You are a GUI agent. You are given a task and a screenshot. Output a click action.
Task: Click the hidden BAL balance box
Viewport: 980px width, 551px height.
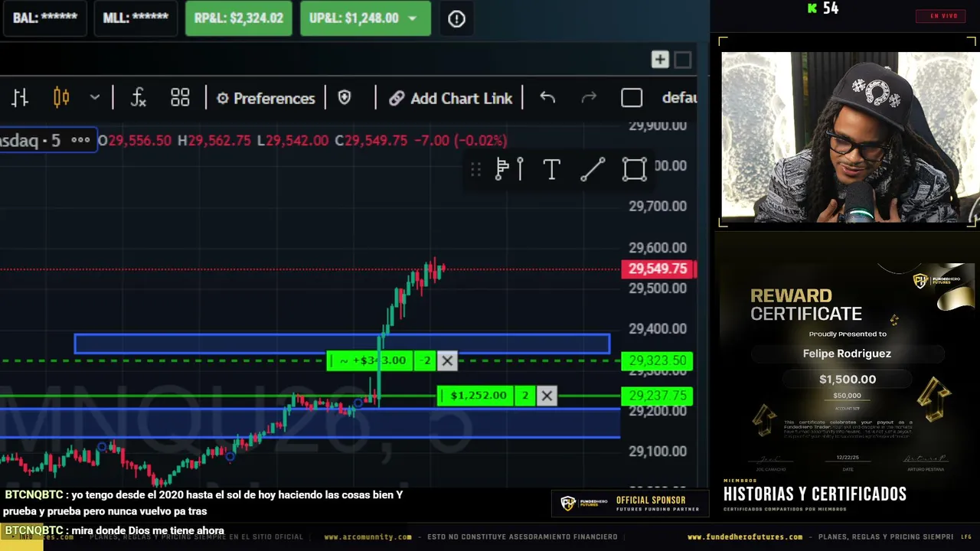45,18
